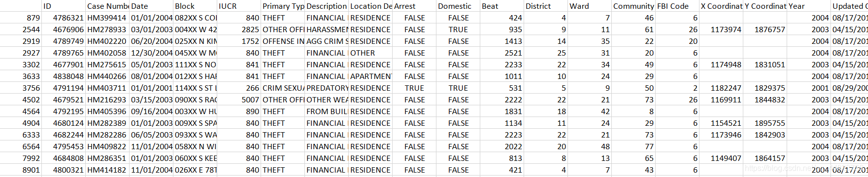
Task: Click X coordinate cell 1182247
Action: (721, 88)
